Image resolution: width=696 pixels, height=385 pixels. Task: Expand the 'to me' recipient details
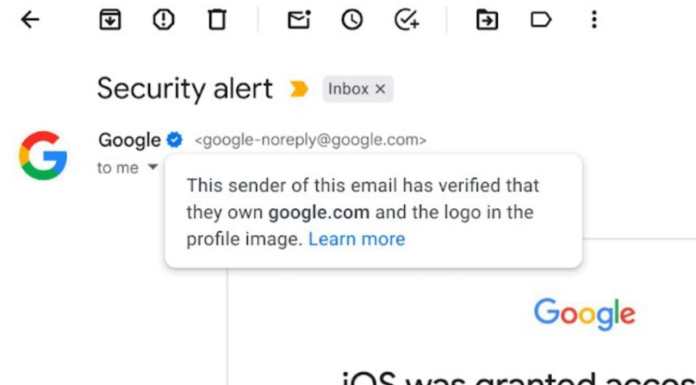[152, 167]
